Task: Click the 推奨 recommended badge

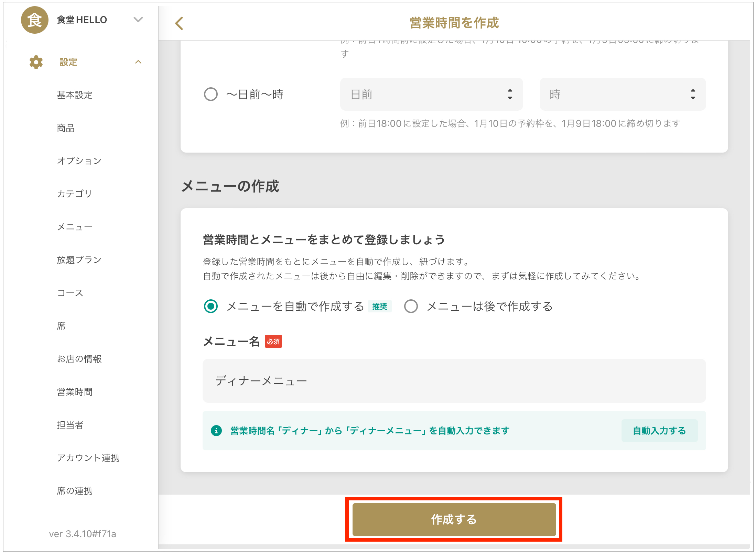Action: tap(380, 306)
